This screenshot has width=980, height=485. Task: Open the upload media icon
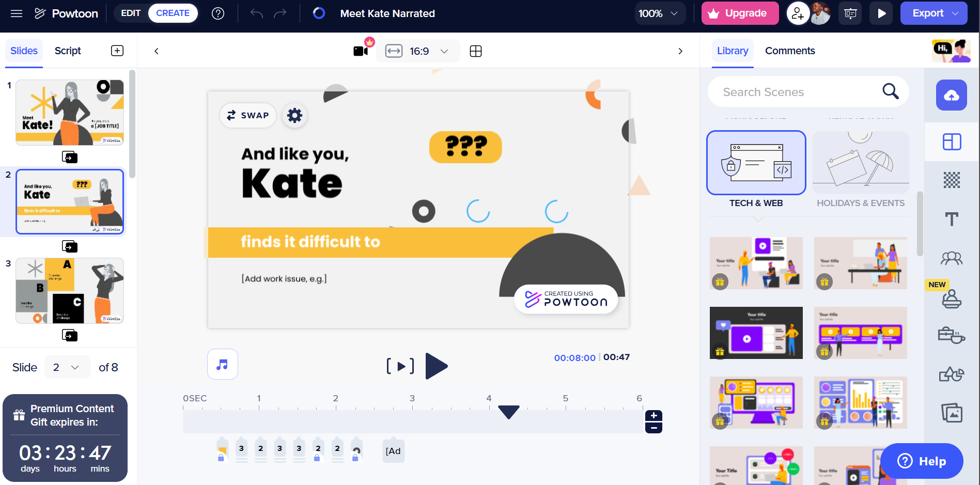tap(952, 95)
